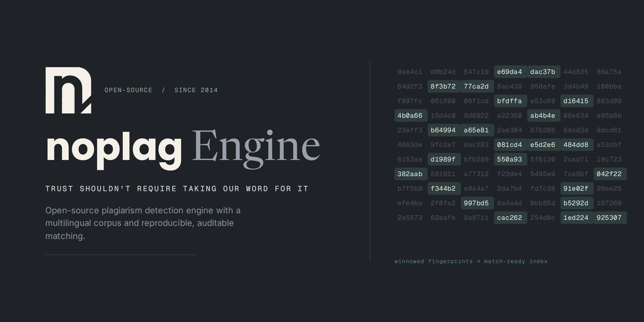Select highlighted hash 042f22
Image resolution: width=644 pixels, height=322 pixels.
tap(610, 174)
